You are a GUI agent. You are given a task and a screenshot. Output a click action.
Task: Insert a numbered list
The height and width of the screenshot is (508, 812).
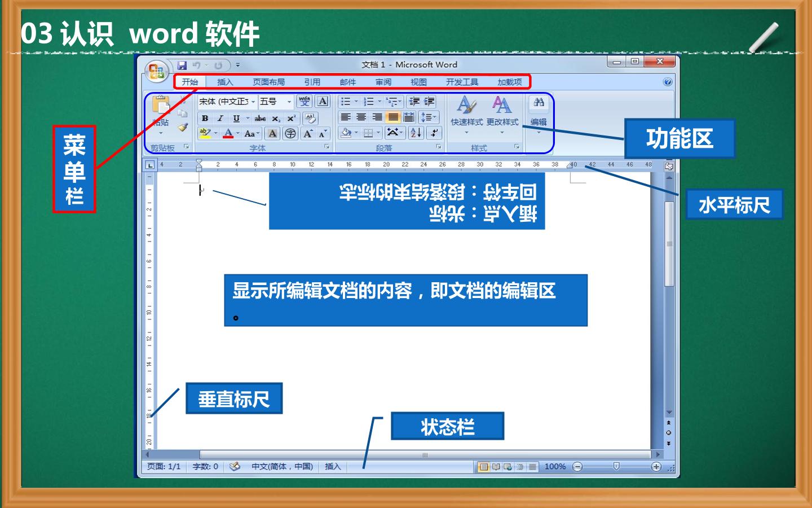pyautogui.click(x=369, y=102)
